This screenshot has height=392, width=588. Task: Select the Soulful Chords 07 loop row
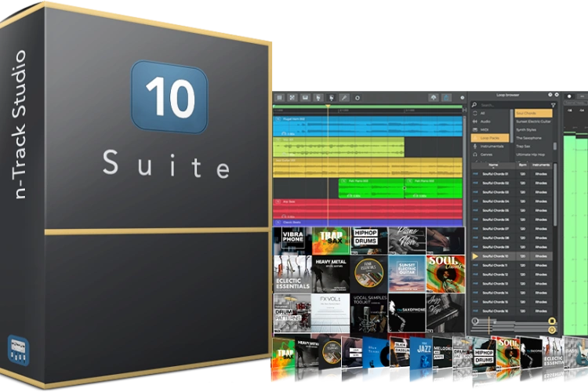tap(511, 229)
